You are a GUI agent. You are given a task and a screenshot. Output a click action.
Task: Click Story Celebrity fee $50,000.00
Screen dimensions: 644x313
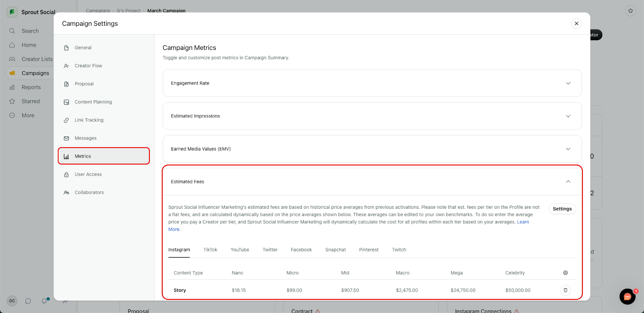(x=518, y=290)
